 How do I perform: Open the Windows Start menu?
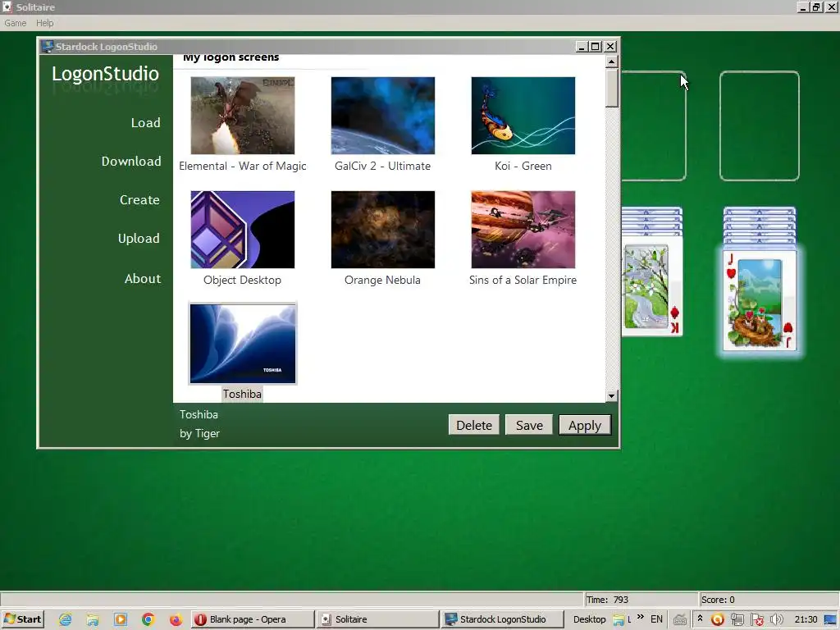tap(22, 619)
